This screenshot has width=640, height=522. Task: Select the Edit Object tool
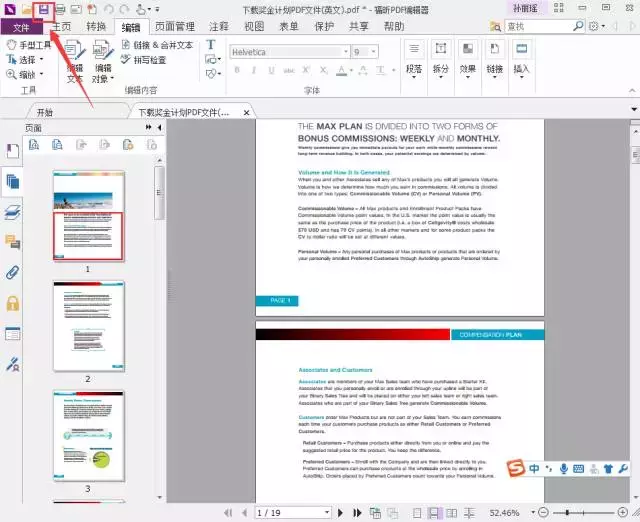(x=103, y=61)
